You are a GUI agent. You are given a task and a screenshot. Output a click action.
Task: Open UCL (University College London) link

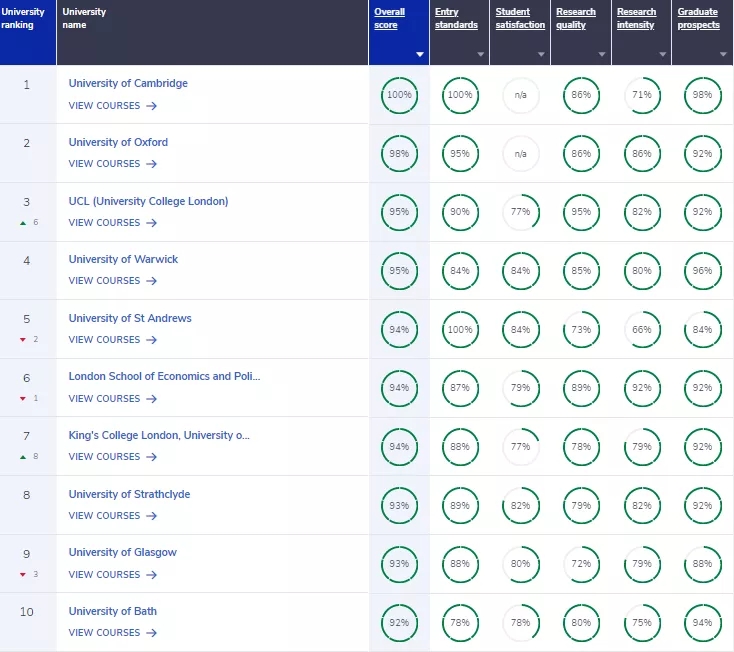[x=148, y=201]
